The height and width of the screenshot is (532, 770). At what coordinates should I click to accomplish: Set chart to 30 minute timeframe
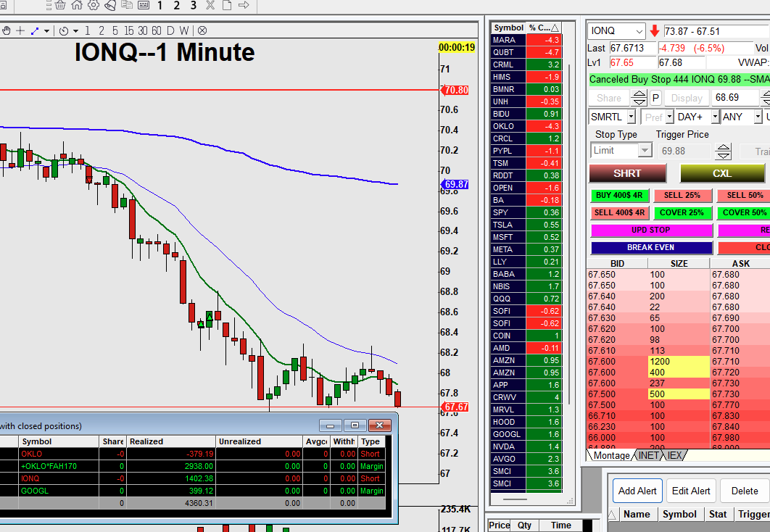click(x=142, y=31)
